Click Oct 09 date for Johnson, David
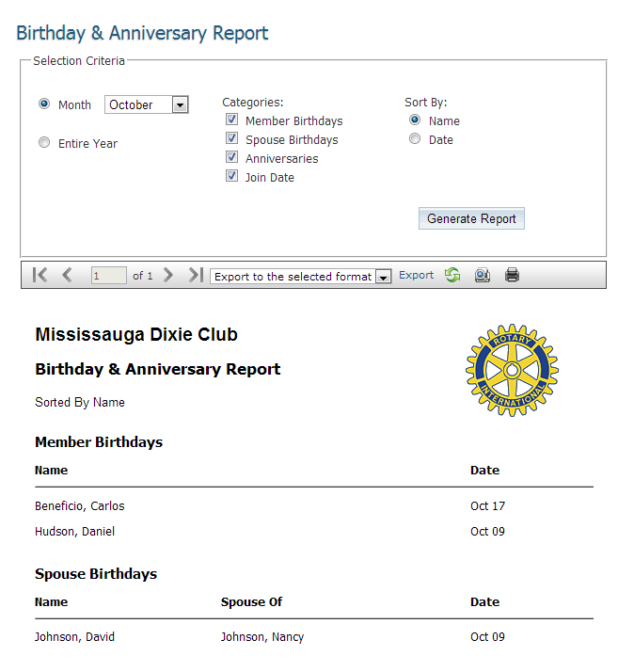This screenshot has height=672, width=618. click(x=487, y=637)
